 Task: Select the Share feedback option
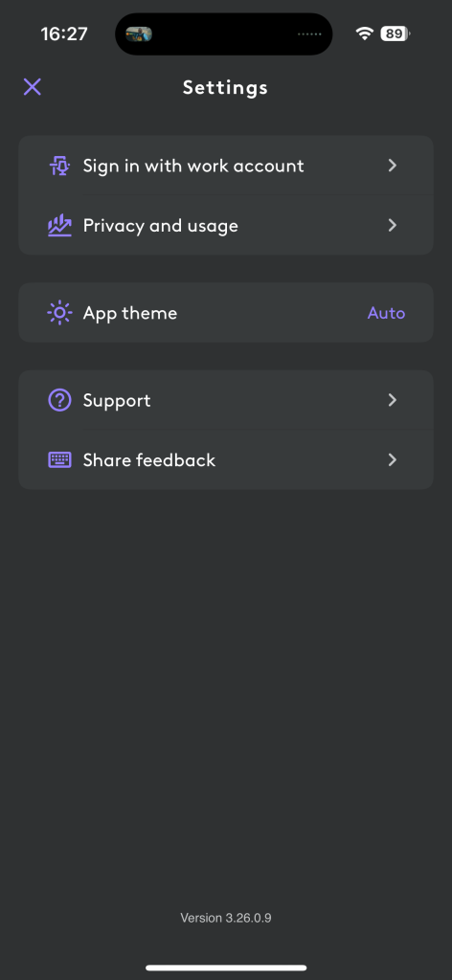point(226,460)
